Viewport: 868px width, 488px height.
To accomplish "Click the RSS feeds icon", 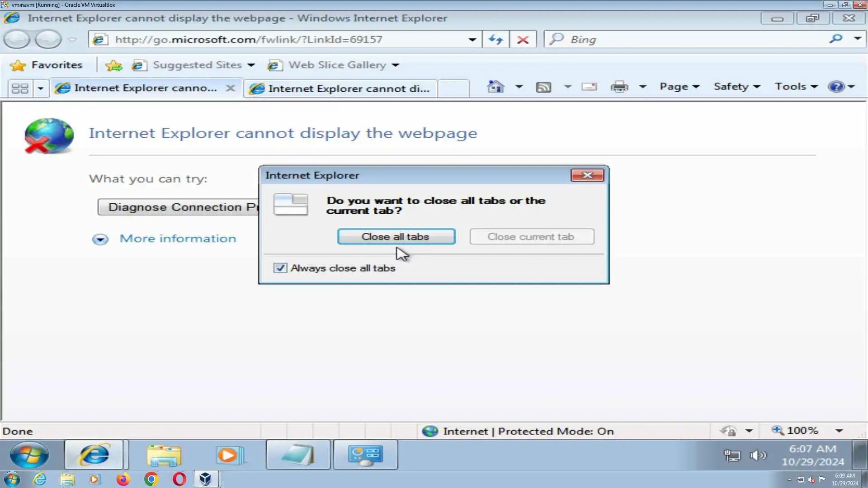I will point(543,87).
